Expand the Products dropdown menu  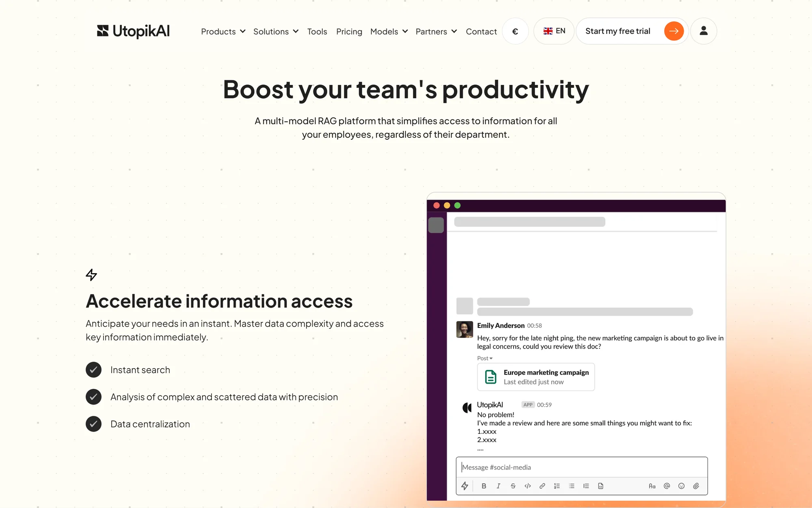click(223, 31)
